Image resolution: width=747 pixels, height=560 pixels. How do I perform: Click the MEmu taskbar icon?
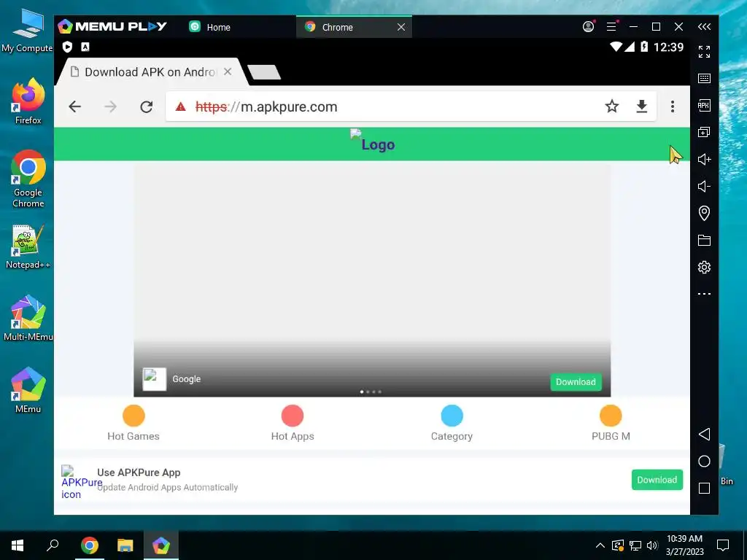click(161, 545)
